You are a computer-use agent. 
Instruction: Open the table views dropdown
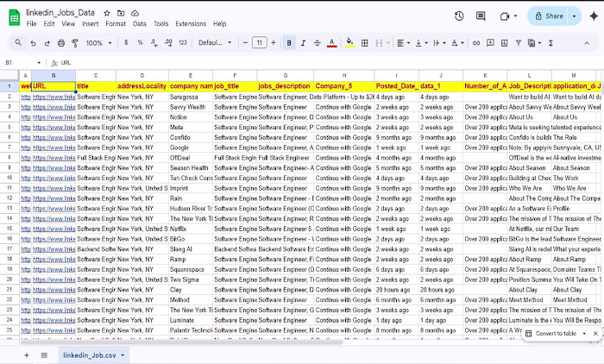(534, 43)
